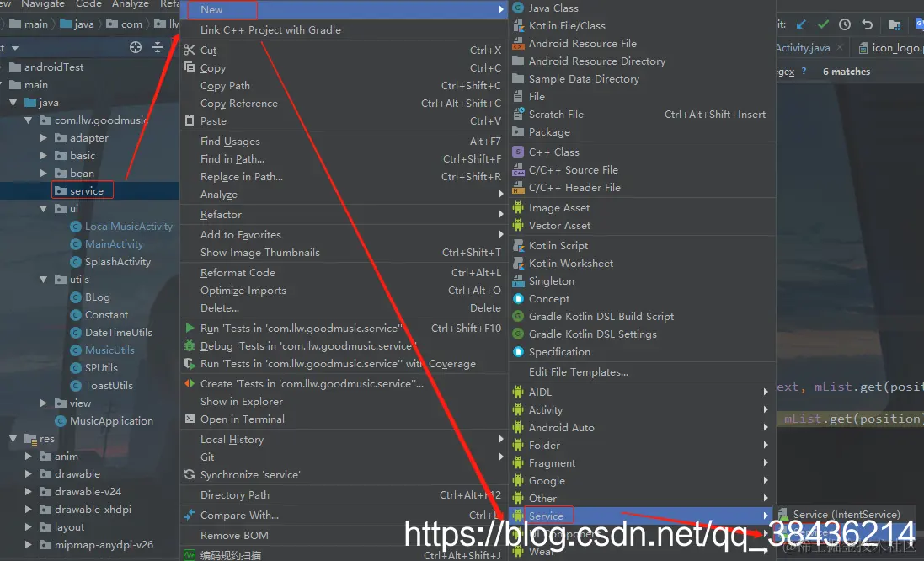The height and width of the screenshot is (561, 924).
Task: Click the Open in Terminal icon
Action: 190,419
